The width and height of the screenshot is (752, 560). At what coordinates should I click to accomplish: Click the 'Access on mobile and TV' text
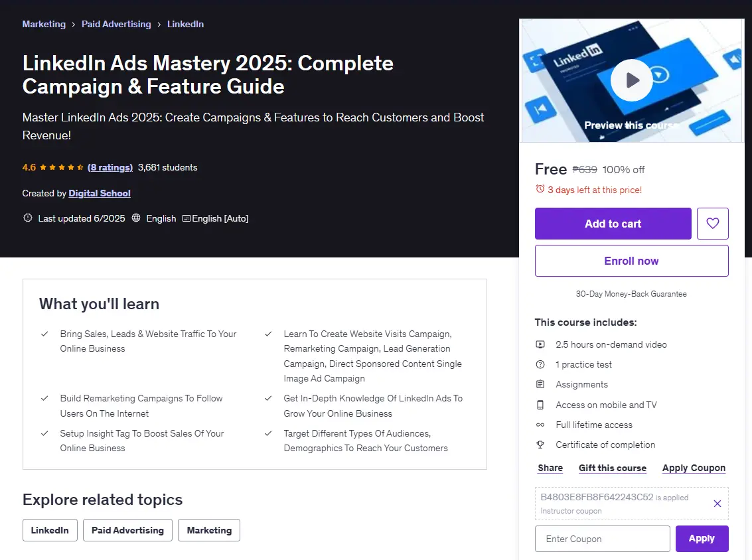[606, 405]
